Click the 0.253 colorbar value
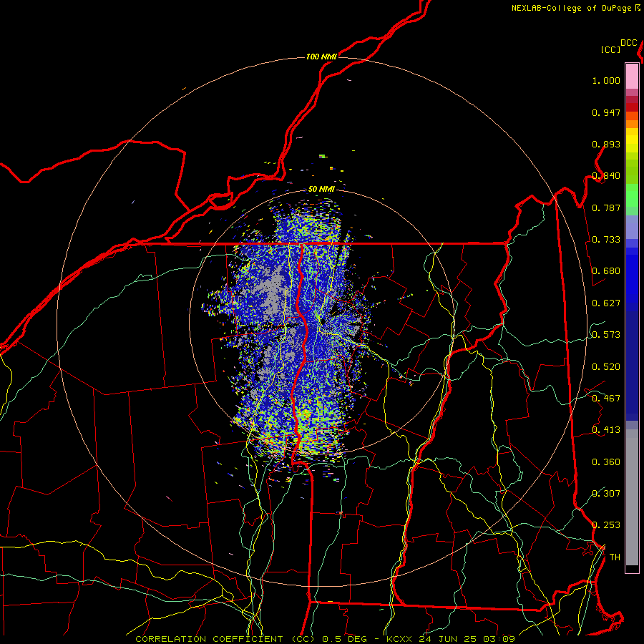The width and height of the screenshot is (644, 644). pyautogui.click(x=606, y=525)
